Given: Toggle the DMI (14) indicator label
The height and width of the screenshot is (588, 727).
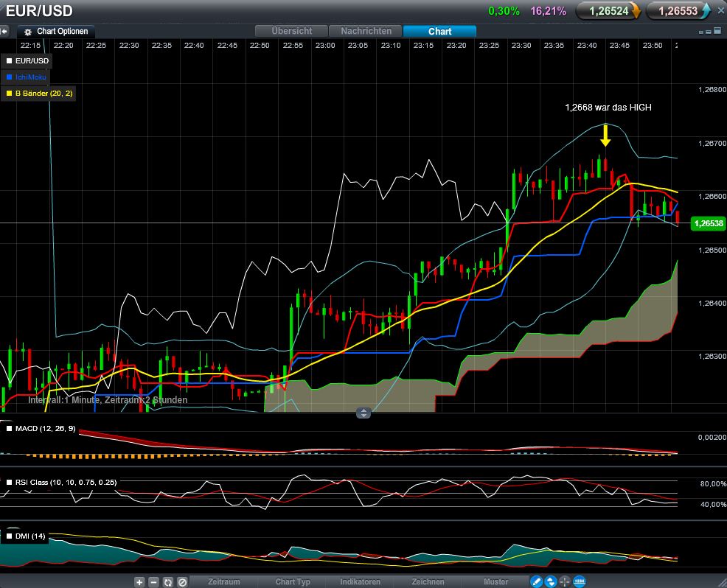Looking at the screenshot, I should point(26,536).
